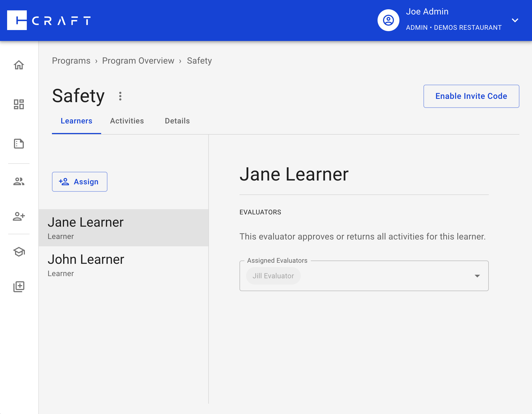Open the Documents icon panel
532x414 pixels.
click(x=19, y=144)
